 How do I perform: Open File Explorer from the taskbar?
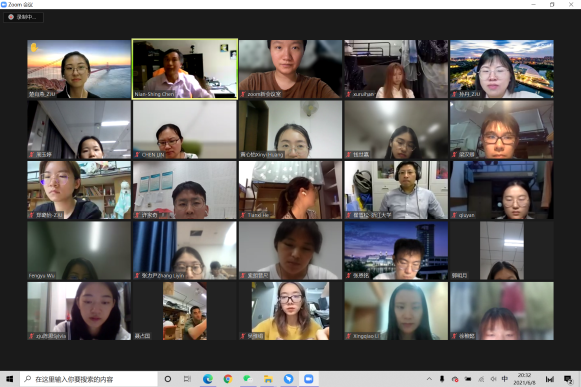tap(268, 379)
